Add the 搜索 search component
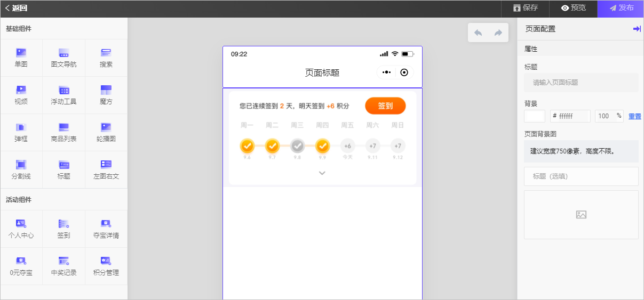This screenshot has width=644, height=300. click(106, 58)
